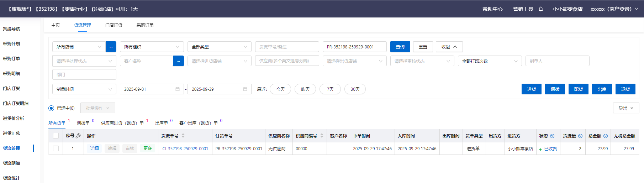Check the select-all checkbox in table header
This screenshot has height=183, width=644.
56,136
